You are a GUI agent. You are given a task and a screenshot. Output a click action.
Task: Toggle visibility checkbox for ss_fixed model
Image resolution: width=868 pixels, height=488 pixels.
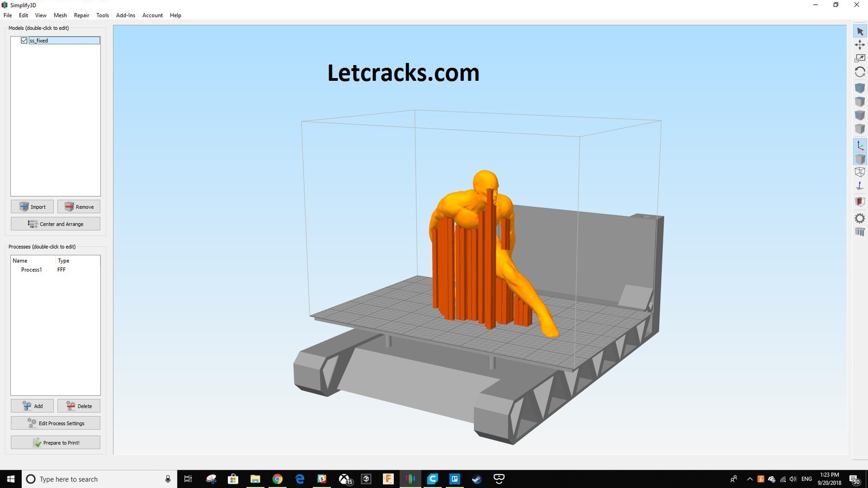point(24,41)
